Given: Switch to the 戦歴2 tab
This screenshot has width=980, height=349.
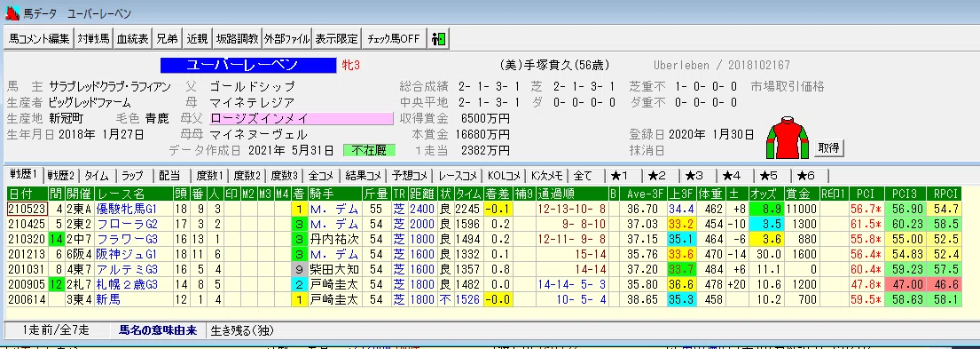Looking at the screenshot, I should 61,176.
